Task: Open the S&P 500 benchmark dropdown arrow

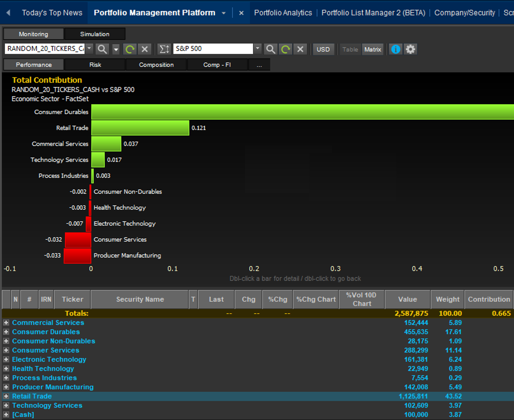Action: point(257,49)
